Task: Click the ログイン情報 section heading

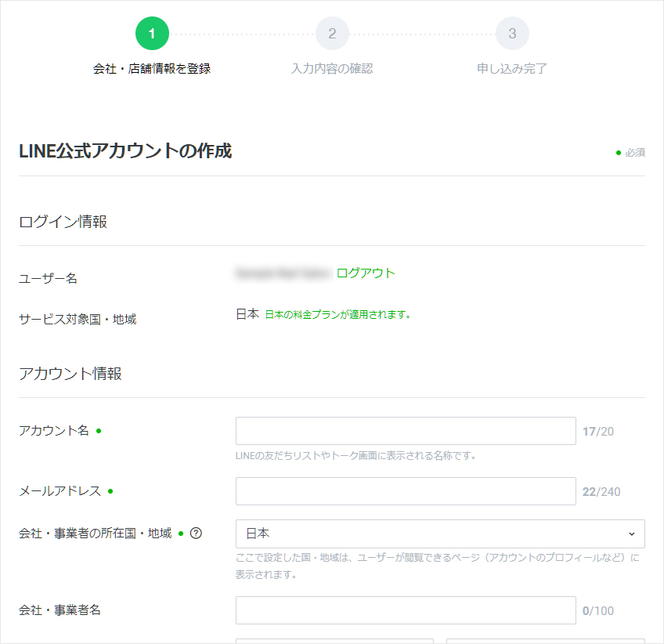Action: (63, 222)
